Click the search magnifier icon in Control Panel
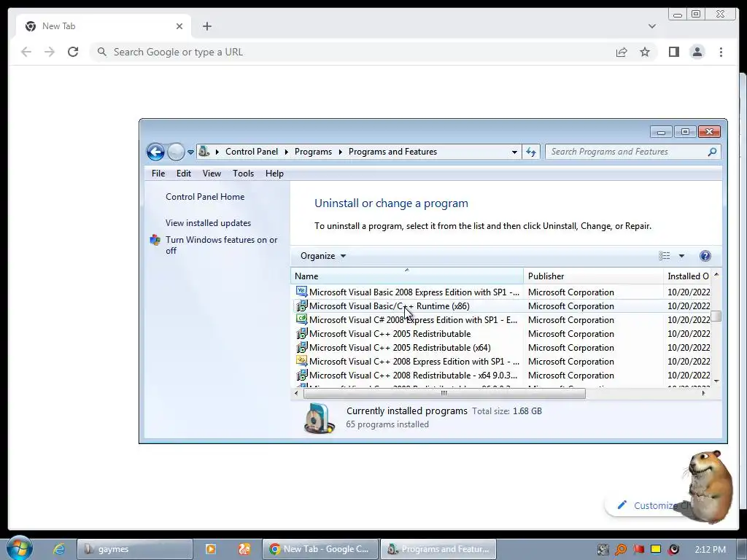The height and width of the screenshot is (560, 747). point(712,152)
